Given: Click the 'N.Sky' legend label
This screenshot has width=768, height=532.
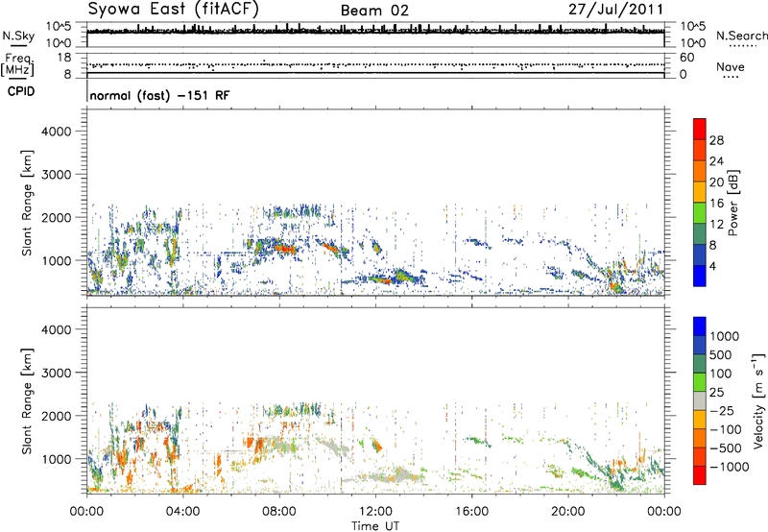Looking at the screenshot, I should [18, 36].
